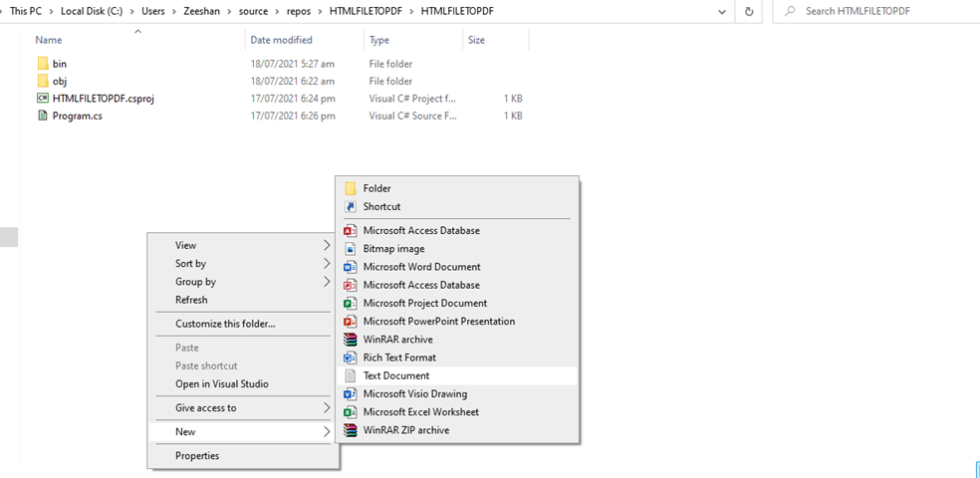Click the first Microsoft Access Database icon
Screen dimensions: 980x478
tap(351, 231)
